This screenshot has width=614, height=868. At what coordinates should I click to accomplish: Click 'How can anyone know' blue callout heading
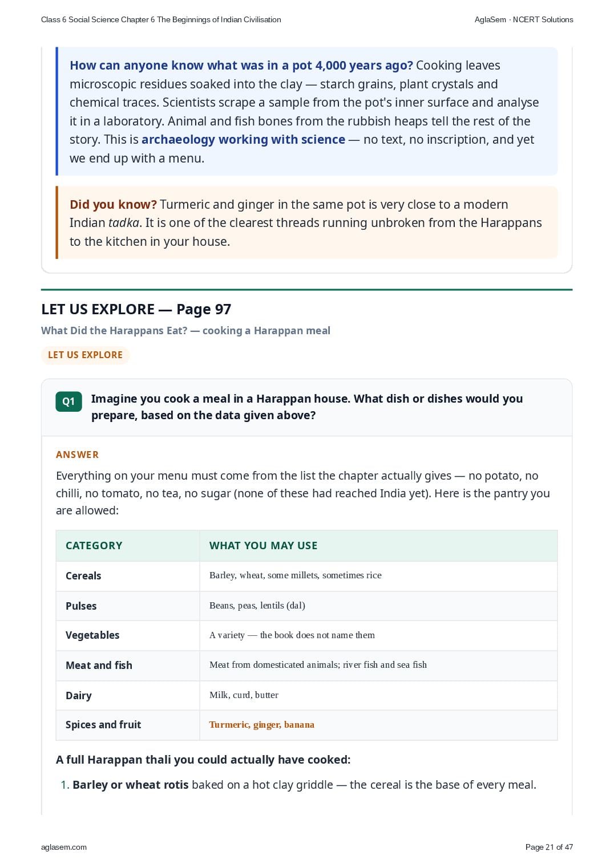pyautogui.click(x=241, y=65)
